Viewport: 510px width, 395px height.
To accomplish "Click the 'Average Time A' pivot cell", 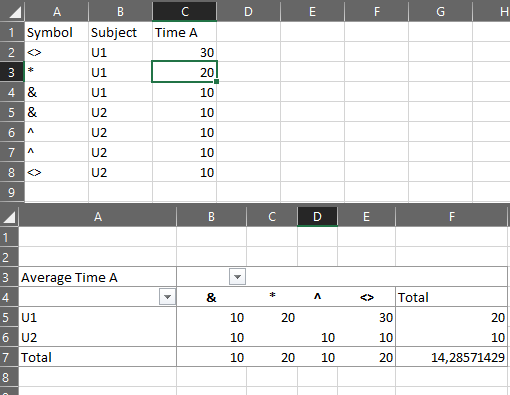I will pos(97,277).
